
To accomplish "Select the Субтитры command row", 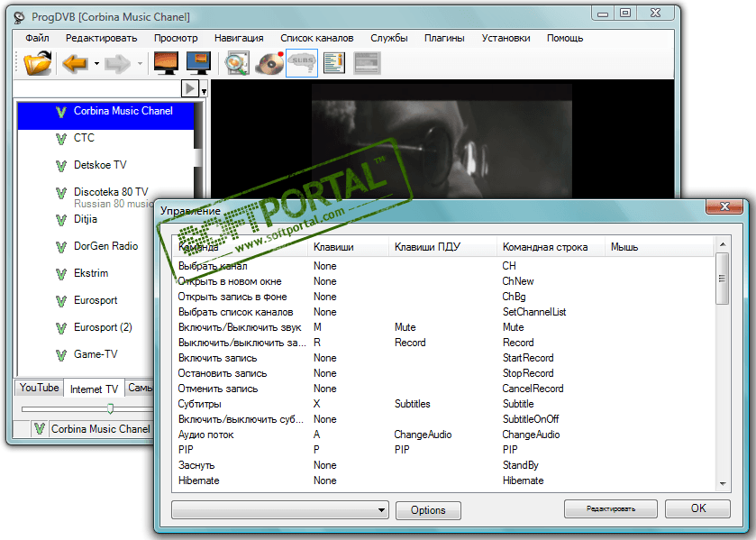I will 443,404.
